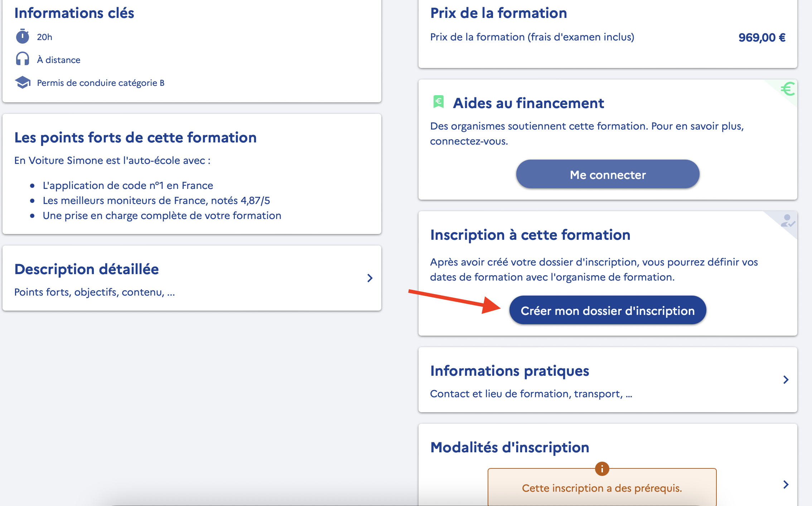Click the 969,00 € price amount
This screenshot has width=812, height=506.
coord(762,37)
